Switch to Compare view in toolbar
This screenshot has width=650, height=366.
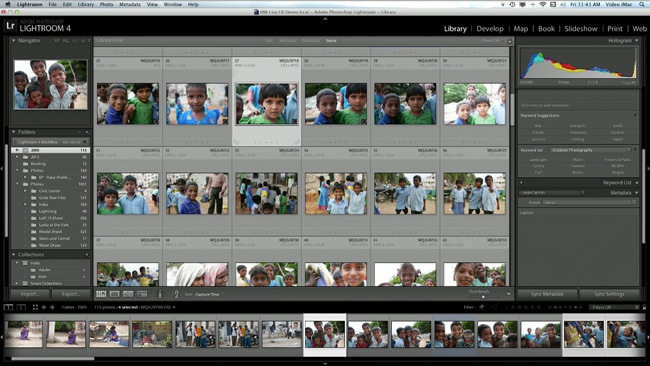[x=128, y=294]
